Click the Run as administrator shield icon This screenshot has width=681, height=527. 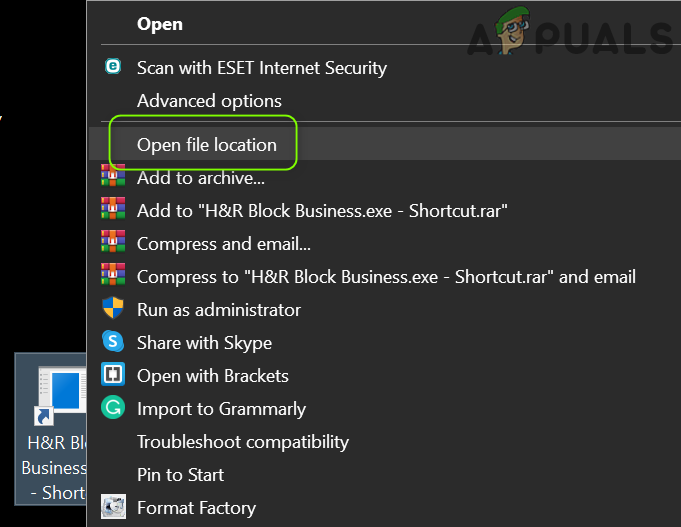tap(113, 309)
